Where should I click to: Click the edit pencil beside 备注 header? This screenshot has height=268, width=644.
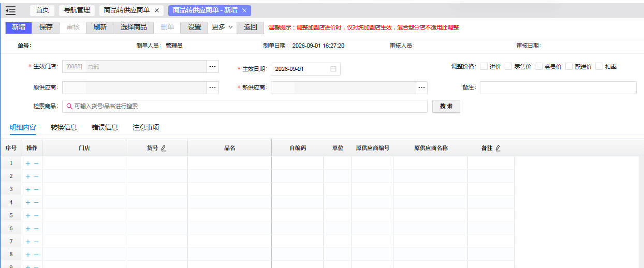click(498, 148)
